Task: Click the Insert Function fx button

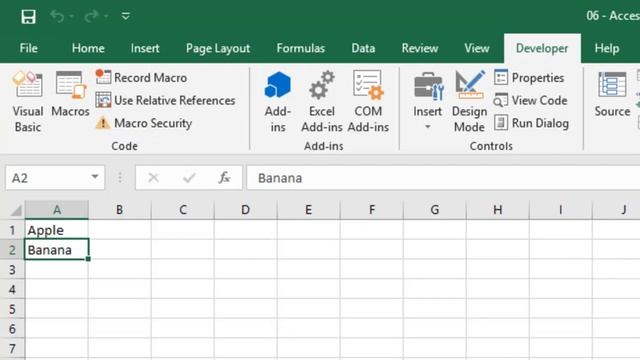Action: point(224,178)
